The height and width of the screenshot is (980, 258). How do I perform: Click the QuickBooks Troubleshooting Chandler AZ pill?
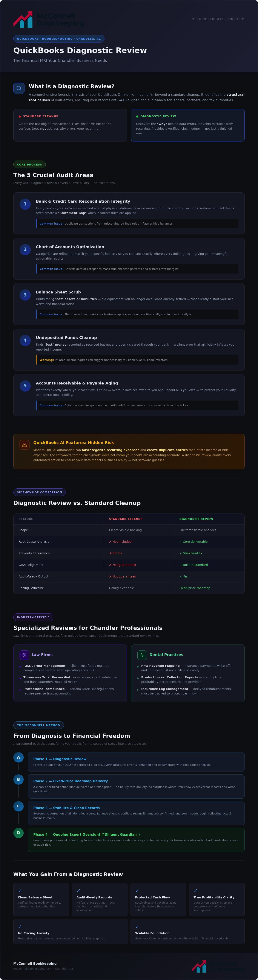pyautogui.click(x=59, y=39)
